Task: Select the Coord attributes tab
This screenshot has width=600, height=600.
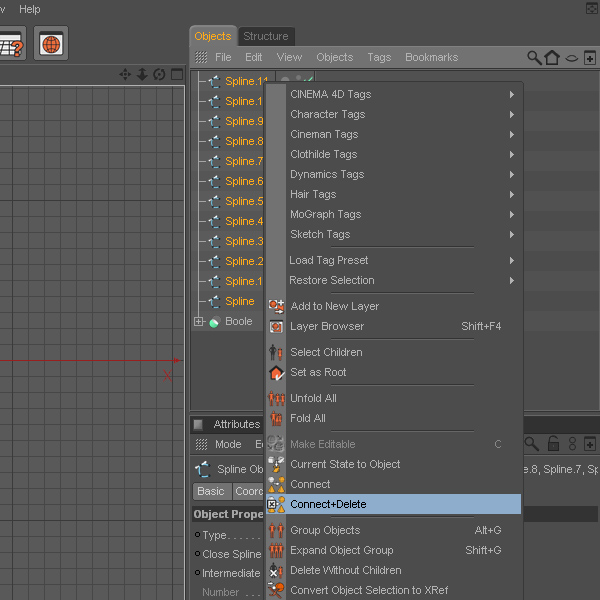Action: click(249, 491)
